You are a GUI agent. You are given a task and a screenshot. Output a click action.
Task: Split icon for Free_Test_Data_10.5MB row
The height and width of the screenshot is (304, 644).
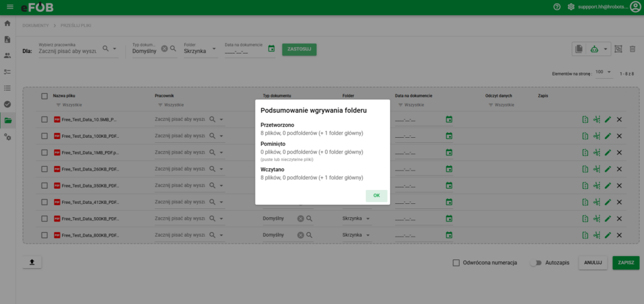(586, 120)
